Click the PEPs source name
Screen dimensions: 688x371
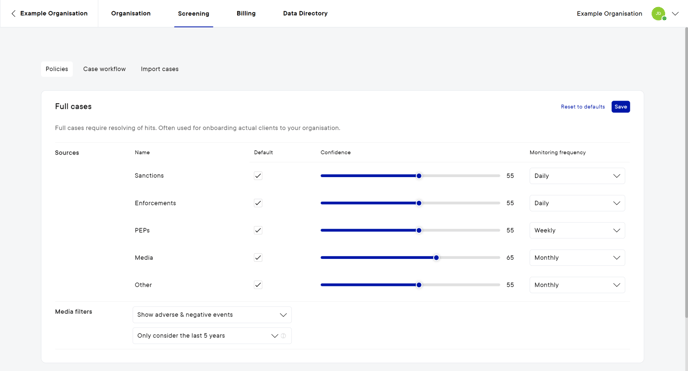pos(142,230)
